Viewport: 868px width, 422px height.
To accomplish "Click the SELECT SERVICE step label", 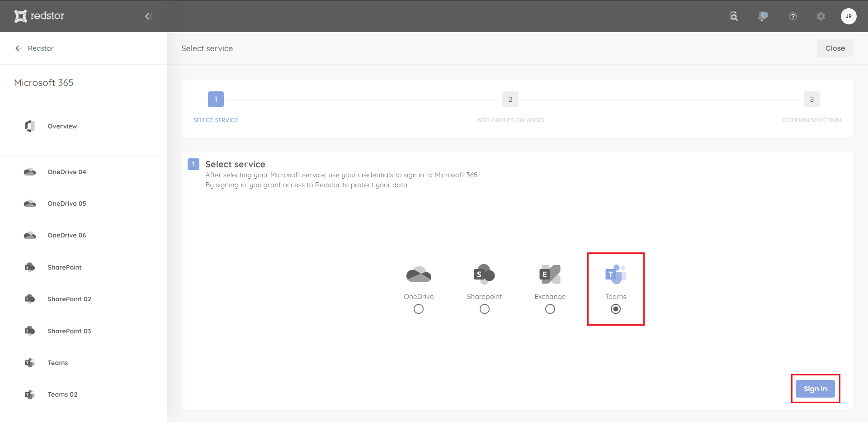I will 216,120.
